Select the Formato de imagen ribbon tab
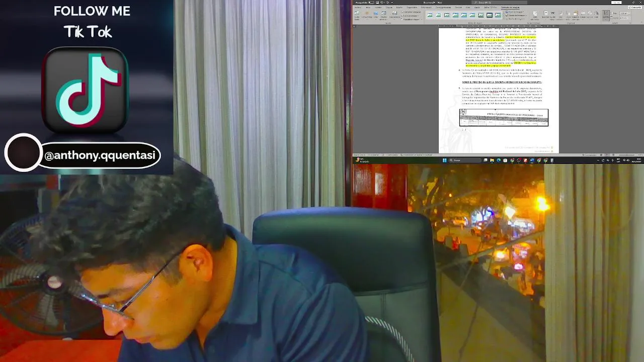The image size is (644, 362). pos(510,8)
